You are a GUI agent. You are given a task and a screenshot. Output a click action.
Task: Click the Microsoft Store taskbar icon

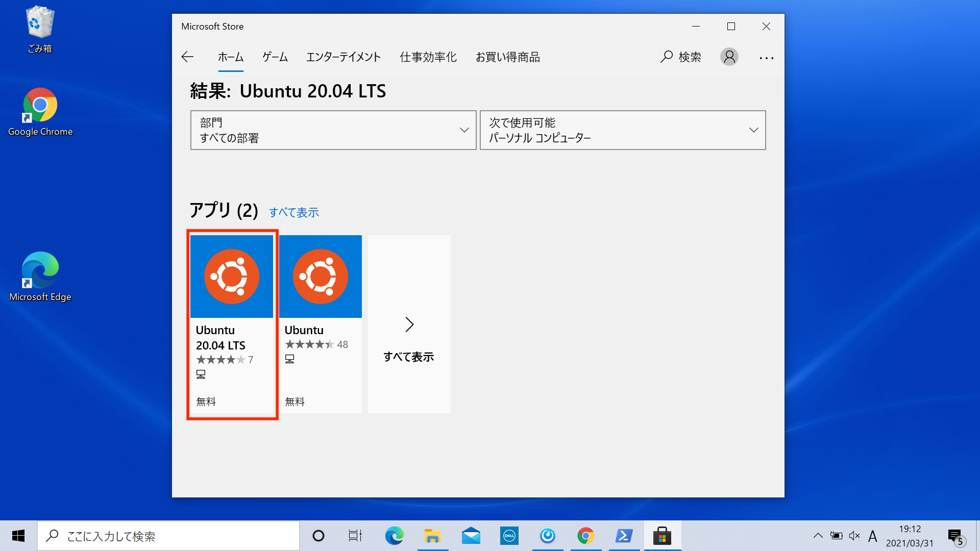pos(663,536)
